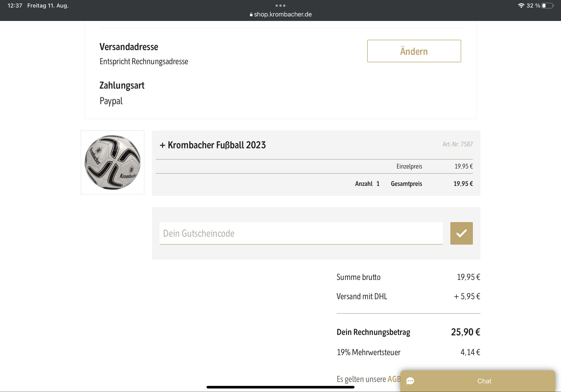Tap the lock icon beside the URL
The image size is (561, 392).
(251, 14)
